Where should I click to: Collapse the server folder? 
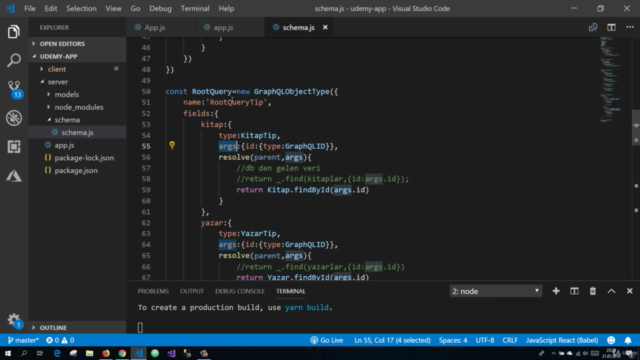pos(77,82)
